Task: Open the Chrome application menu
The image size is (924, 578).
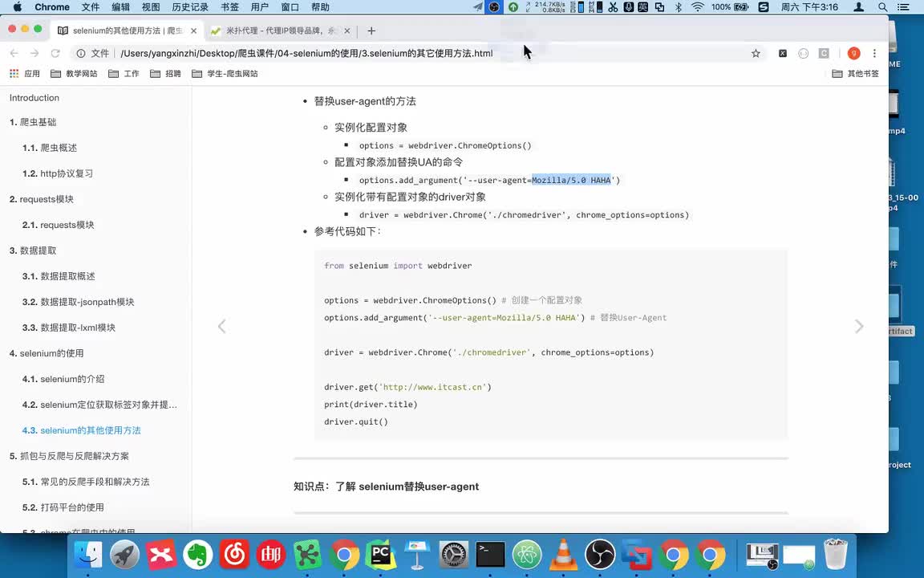Action: pyautogui.click(x=52, y=7)
